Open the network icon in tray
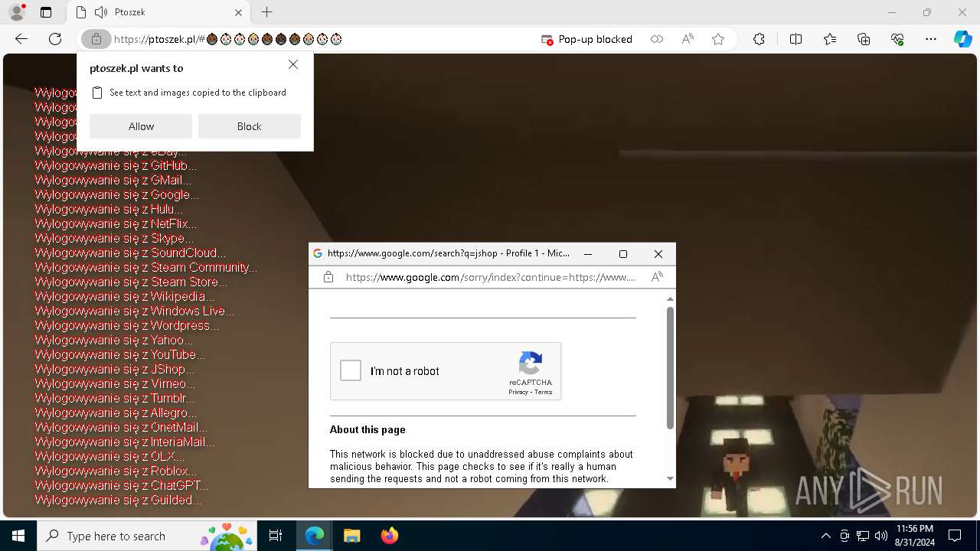Image resolution: width=980 pixels, height=551 pixels. pyautogui.click(x=863, y=536)
